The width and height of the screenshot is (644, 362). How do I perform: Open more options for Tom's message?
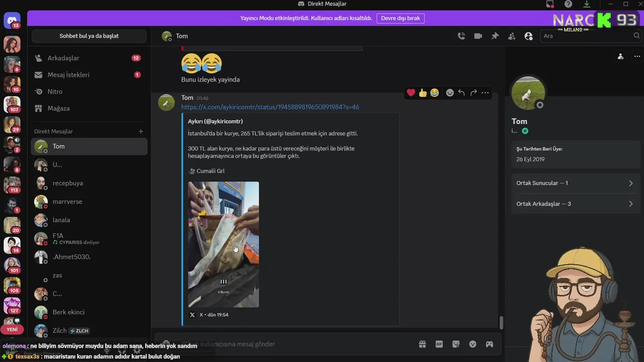click(485, 93)
